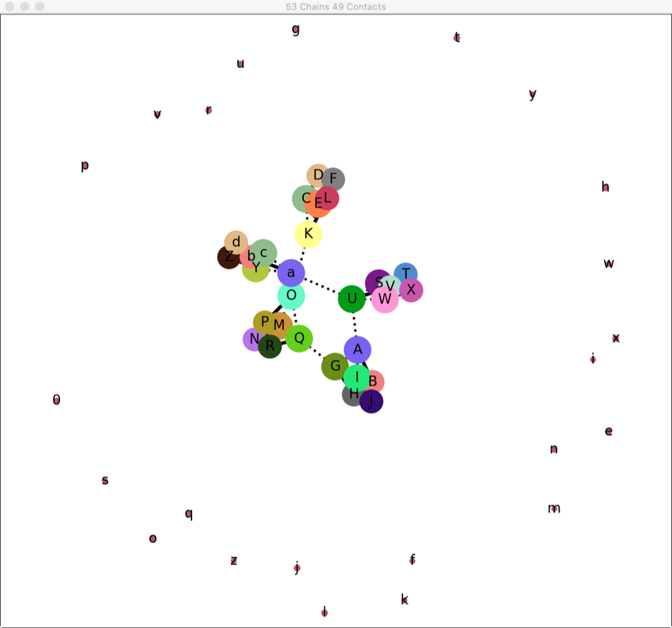Select the aqua O node

[292, 295]
